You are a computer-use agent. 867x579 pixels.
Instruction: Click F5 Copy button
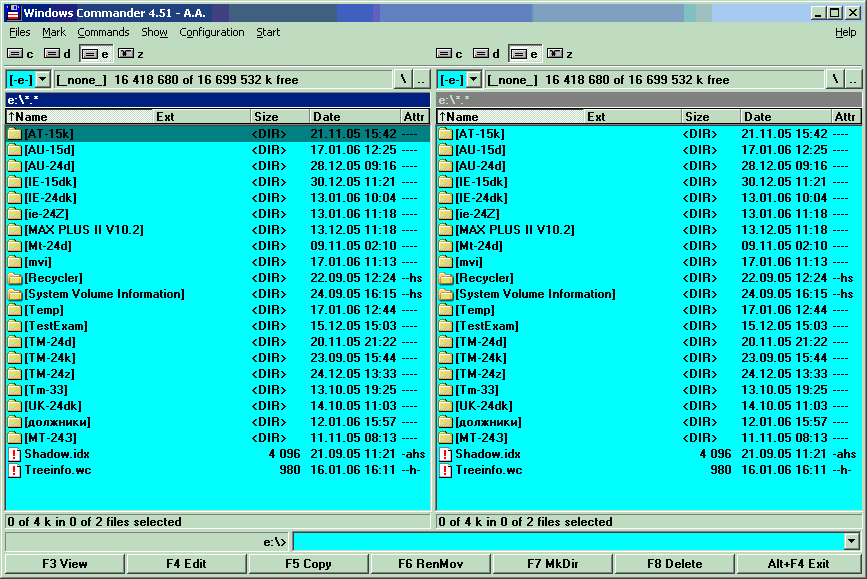[309, 564]
